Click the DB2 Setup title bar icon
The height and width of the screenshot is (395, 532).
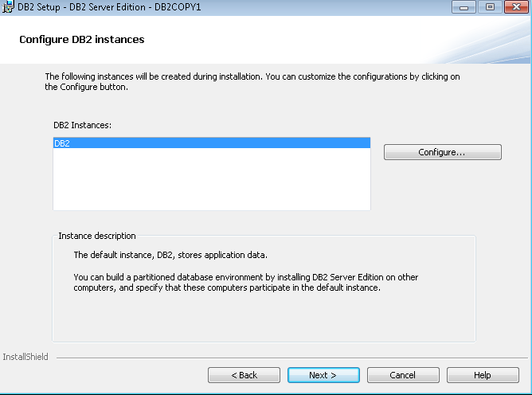(8, 6)
